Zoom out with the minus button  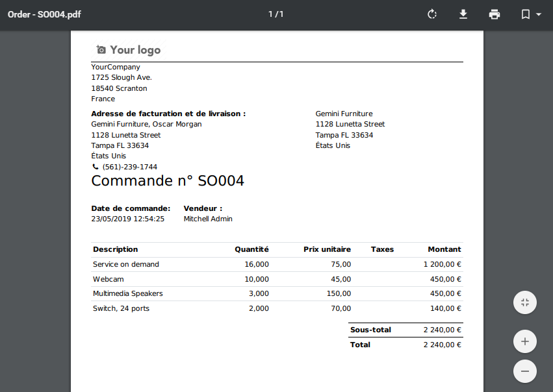click(x=524, y=371)
